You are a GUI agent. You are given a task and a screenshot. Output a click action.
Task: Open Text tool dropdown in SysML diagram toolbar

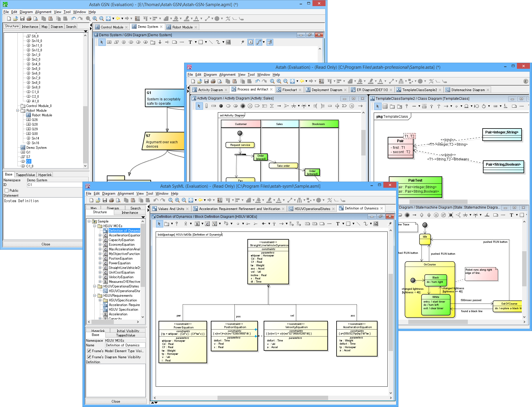(x=343, y=224)
